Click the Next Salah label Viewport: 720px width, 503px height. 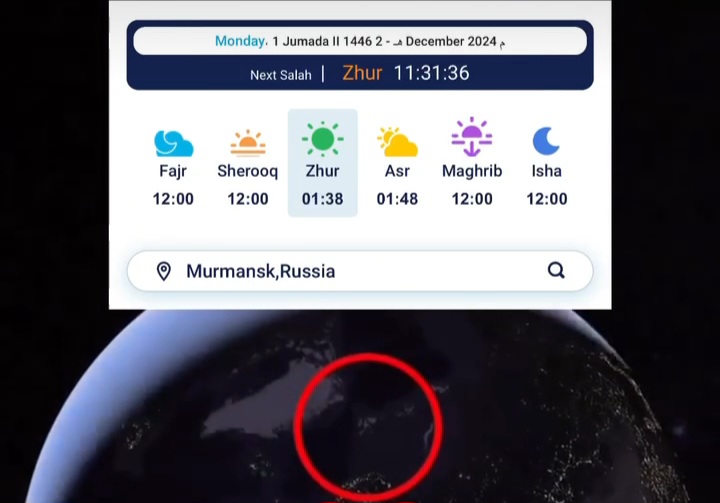[x=281, y=75]
